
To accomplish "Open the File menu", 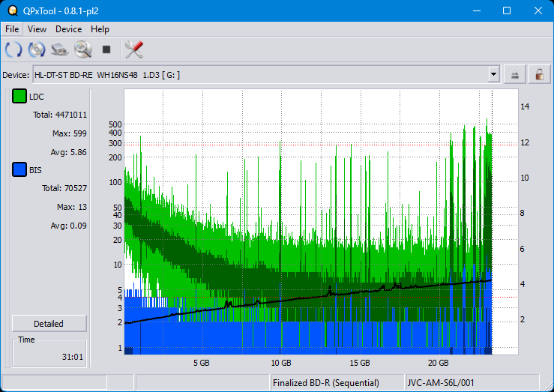I will (12, 29).
